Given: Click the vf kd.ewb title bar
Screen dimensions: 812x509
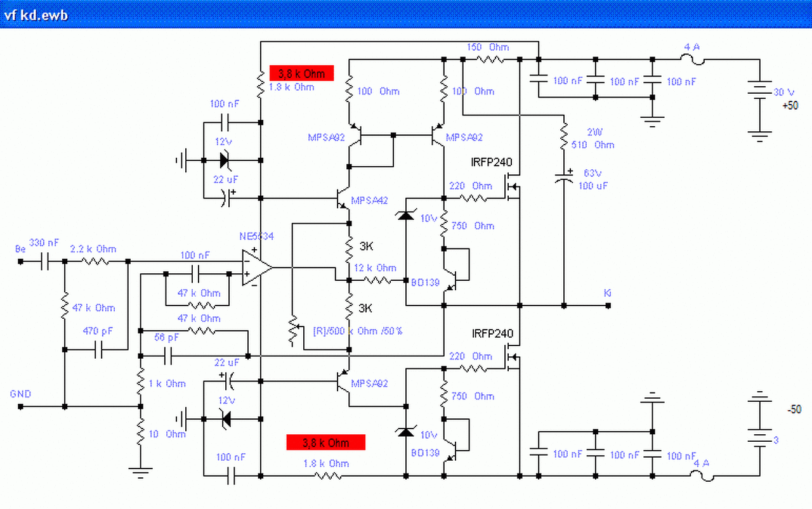Looking at the screenshot, I should [406, 15].
